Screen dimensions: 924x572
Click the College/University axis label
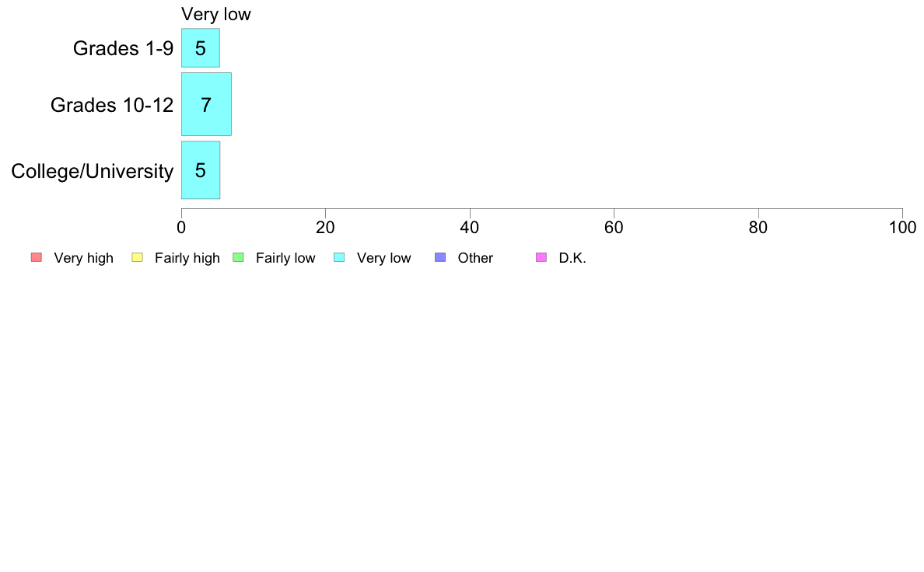[93, 171]
